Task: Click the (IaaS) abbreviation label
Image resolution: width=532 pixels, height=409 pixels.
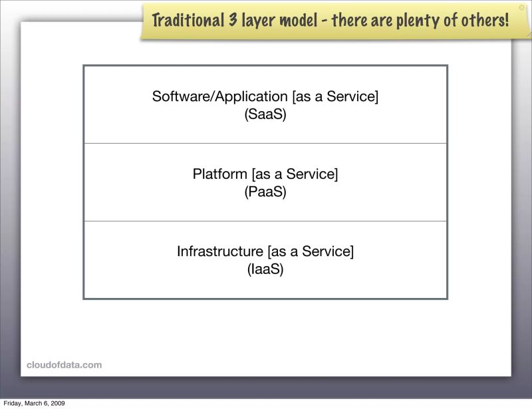Action: pyautogui.click(x=266, y=269)
